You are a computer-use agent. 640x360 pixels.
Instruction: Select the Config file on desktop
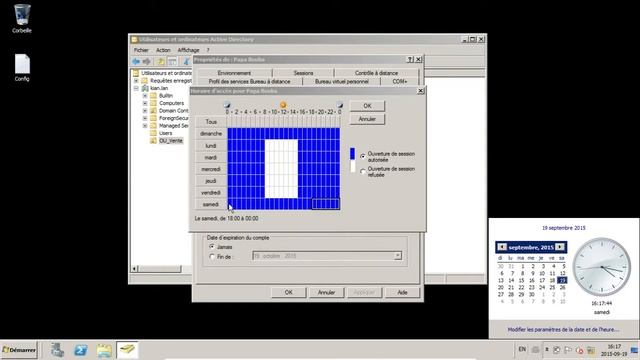point(22,67)
